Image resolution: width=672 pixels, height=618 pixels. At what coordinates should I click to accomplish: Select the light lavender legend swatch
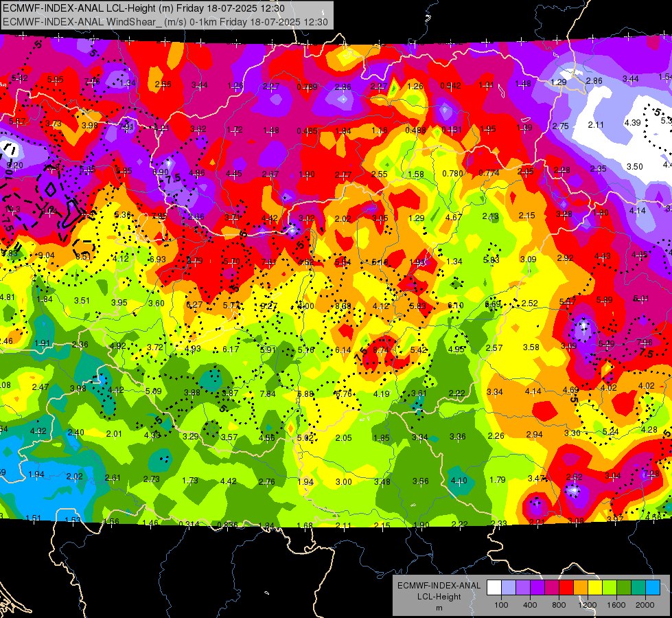(509, 588)
